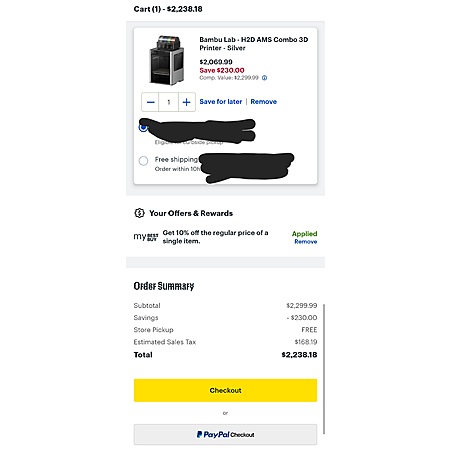Click the quantity field showing 1
The height and width of the screenshot is (450, 450).
[x=169, y=102]
